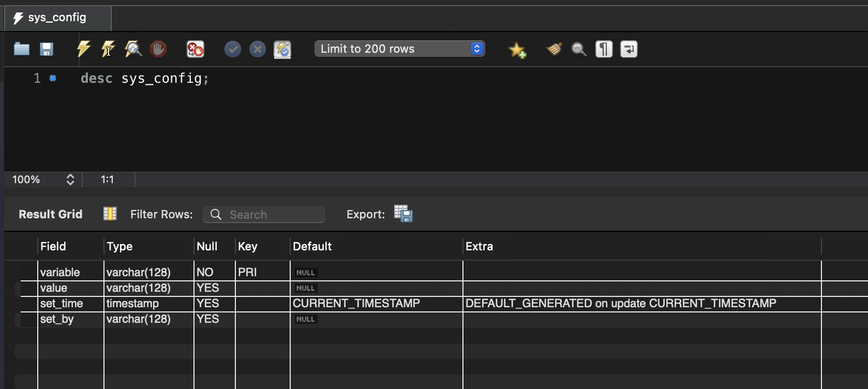Image resolution: width=868 pixels, height=389 pixels.
Task: Rollback the transaction with X icon
Action: (257, 49)
